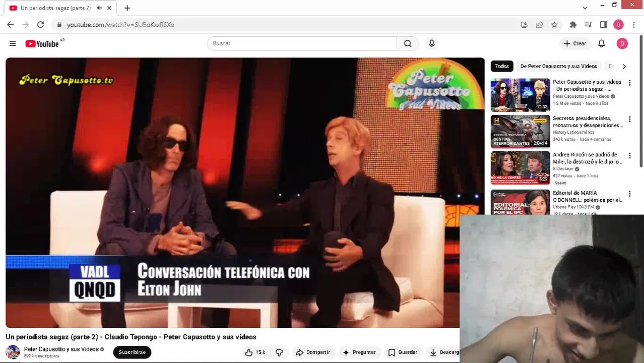
Task: Open the YouTube hamburger guide menu
Action: click(13, 44)
